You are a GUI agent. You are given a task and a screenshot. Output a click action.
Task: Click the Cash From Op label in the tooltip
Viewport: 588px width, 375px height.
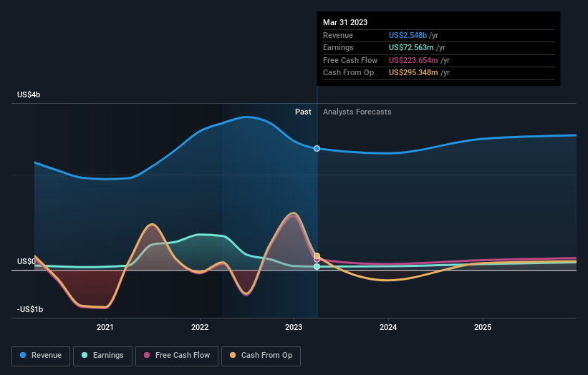[x=348, y=73]
